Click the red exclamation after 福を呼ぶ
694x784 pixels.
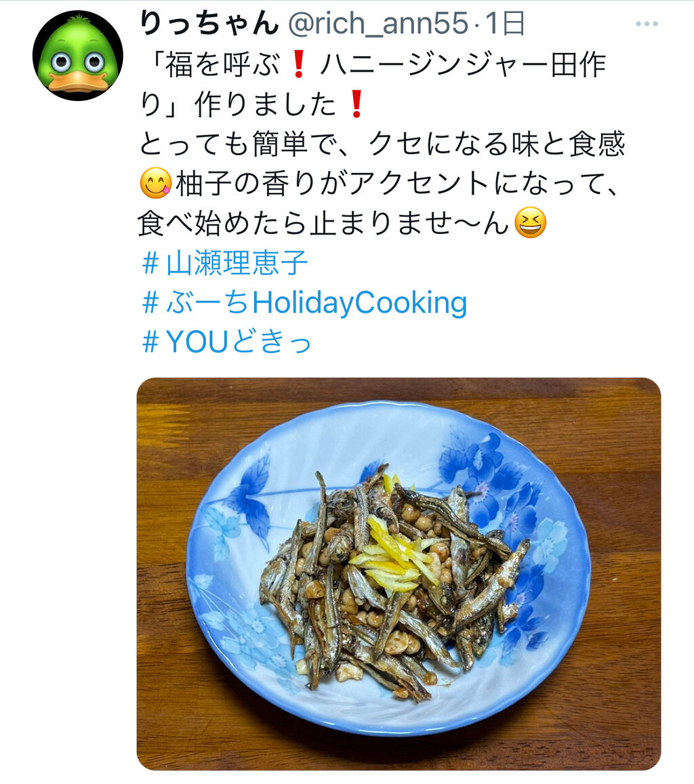[298, 65]
